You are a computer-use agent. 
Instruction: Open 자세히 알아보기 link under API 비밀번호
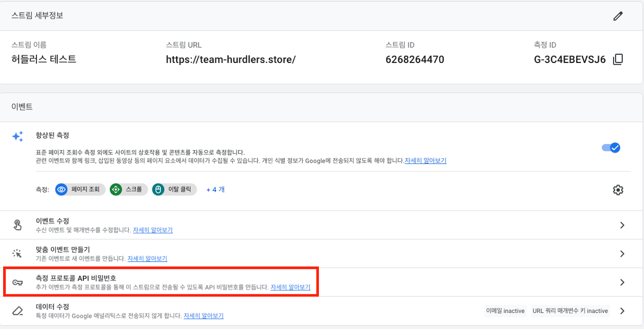(x=291, y=287)
